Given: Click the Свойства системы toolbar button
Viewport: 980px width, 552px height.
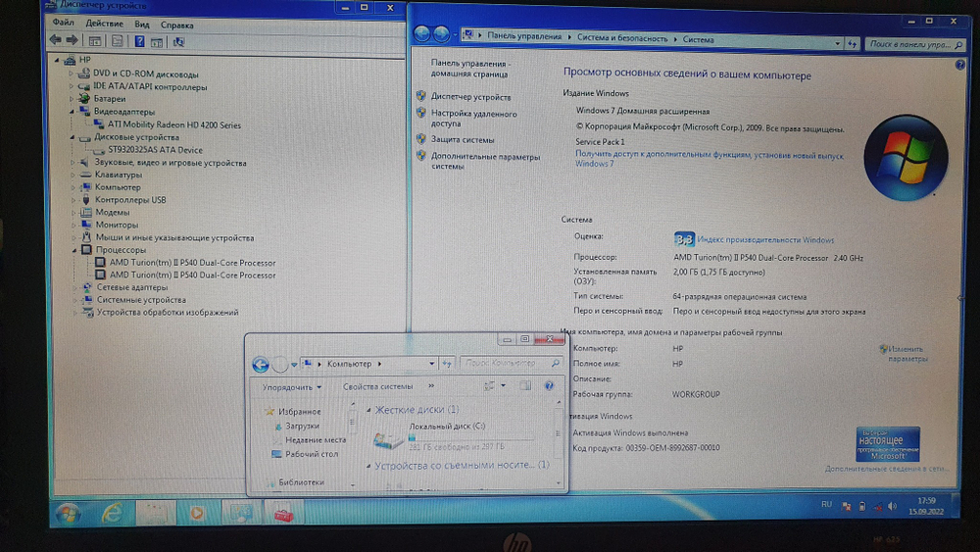Looking at the screenshot, I should [377, 386].
